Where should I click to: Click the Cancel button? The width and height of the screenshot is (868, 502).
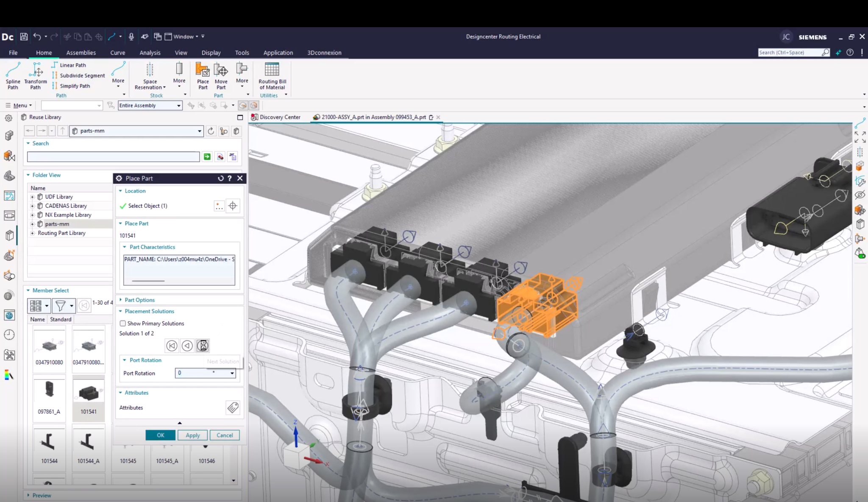pos(225,435)
